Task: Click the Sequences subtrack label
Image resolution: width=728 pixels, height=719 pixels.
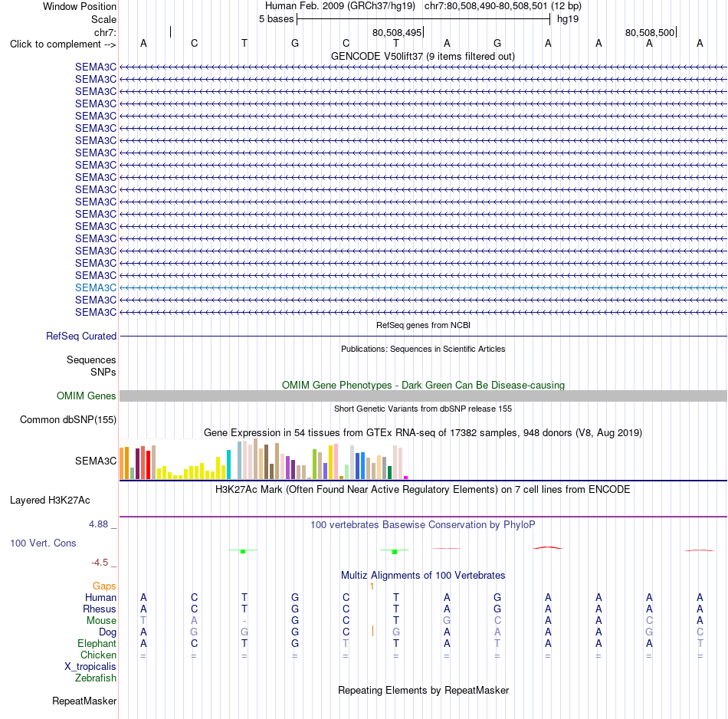Action: point(91,359)
